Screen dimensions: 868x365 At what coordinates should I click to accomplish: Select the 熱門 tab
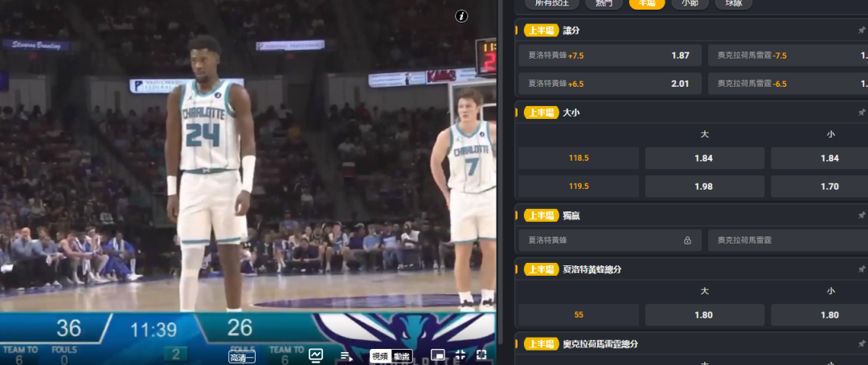[603, 3]
